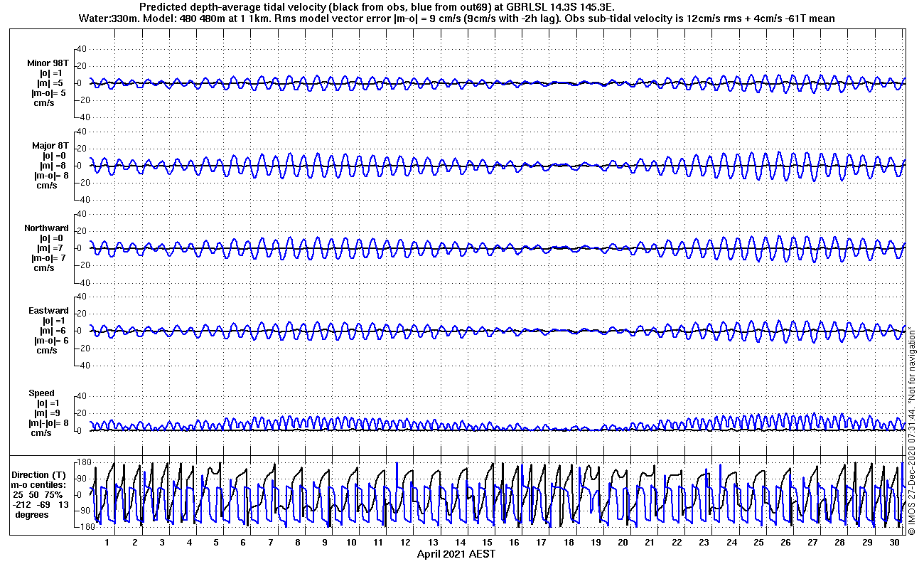The height and width of the screenshot is (569, 924).
Task: Click day '15' on the date axis
Action: 487,542
